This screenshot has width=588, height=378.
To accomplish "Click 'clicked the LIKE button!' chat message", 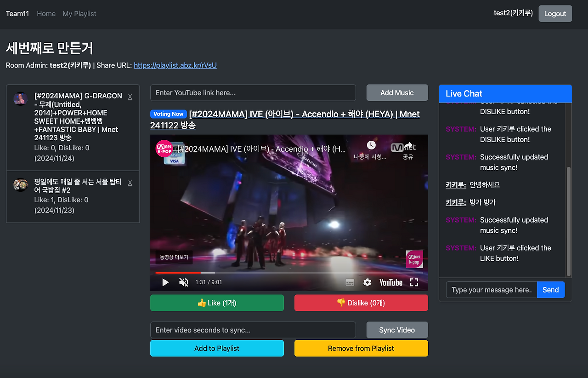I will tap(515, 253).
